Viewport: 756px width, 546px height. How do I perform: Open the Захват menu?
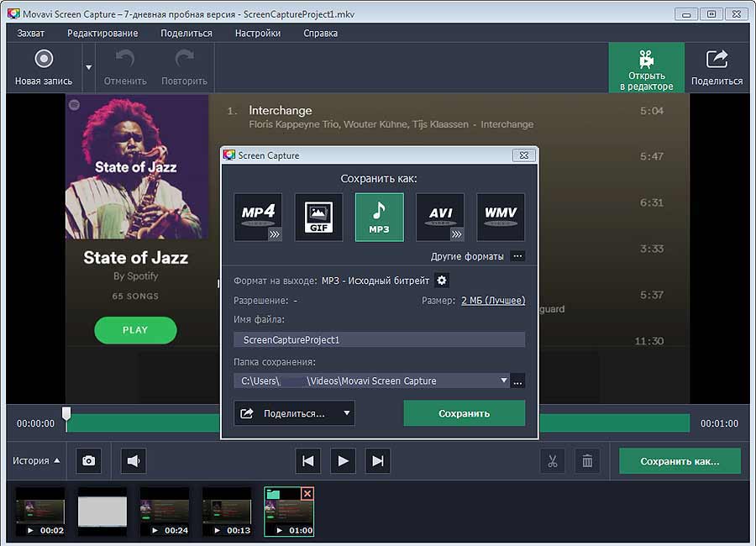click(31, 34)
